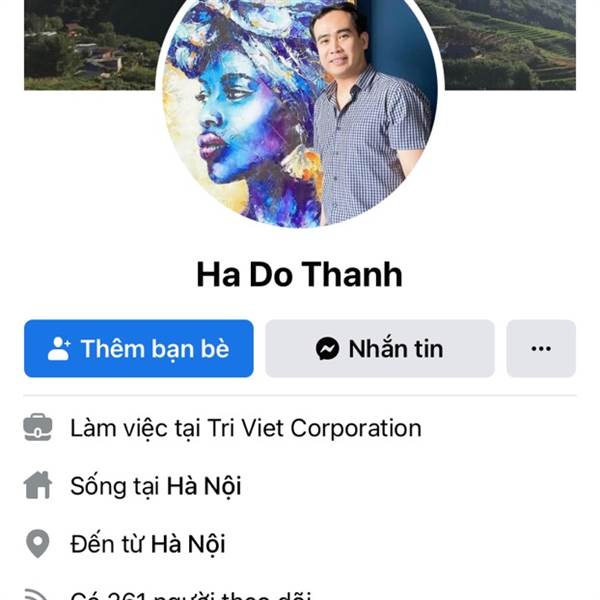Click the Làm việc tại label text
Viewport: 600px width, 600px height.
click(135, 428)
